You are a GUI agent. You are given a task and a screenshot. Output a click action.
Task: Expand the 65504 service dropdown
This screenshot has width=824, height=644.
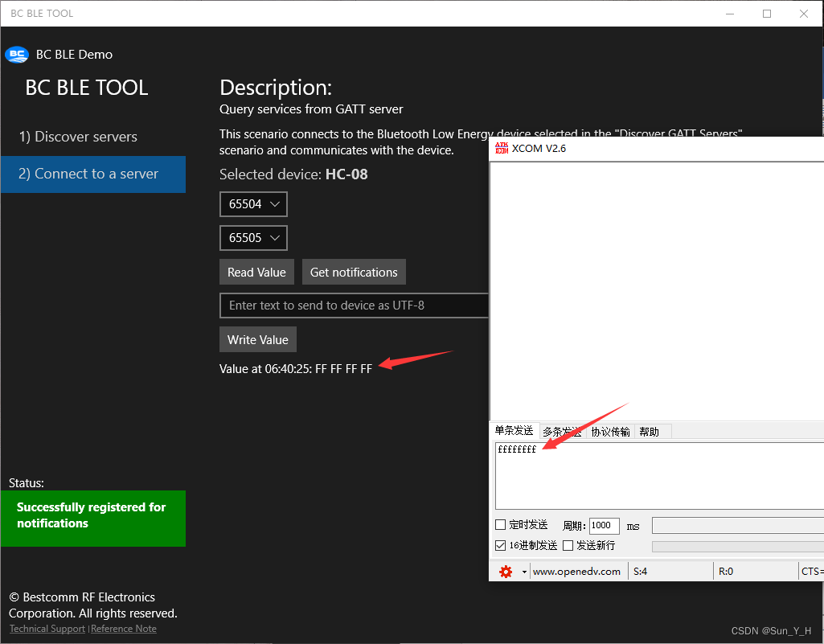(x=253, y=204)
